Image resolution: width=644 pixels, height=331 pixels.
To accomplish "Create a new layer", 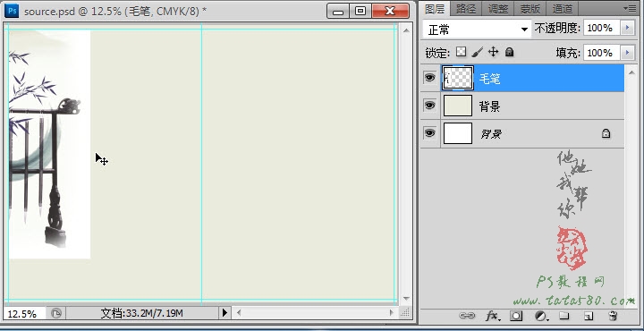I will click(x=589, y=316).
